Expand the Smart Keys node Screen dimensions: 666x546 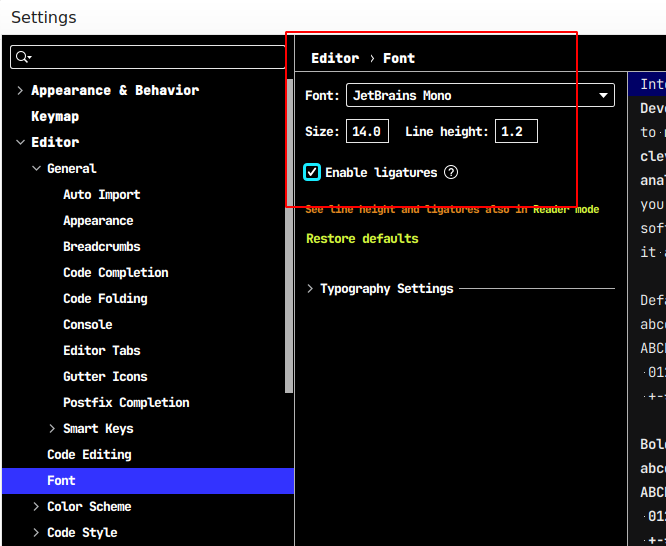pyautogui.click(x=52, y=428)
